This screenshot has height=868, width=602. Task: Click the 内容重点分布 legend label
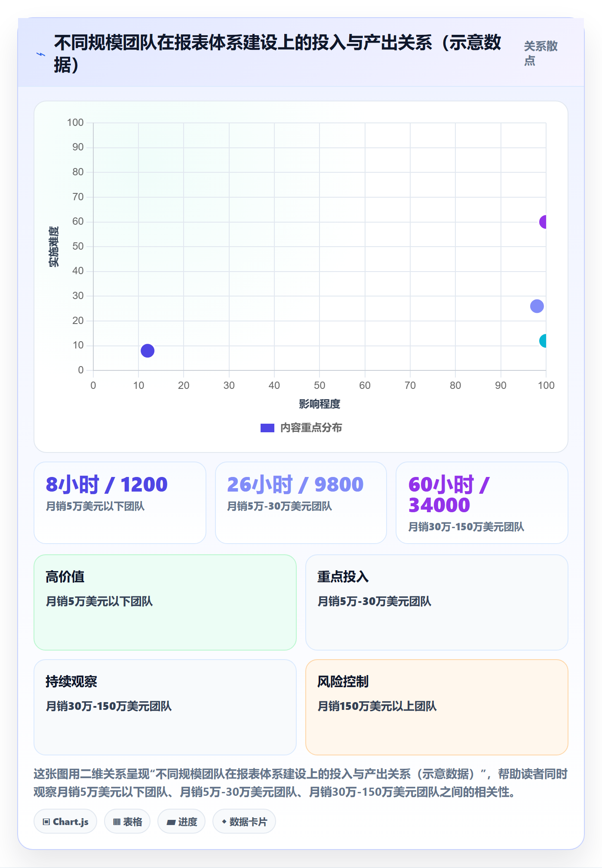(x=311, y=428)
